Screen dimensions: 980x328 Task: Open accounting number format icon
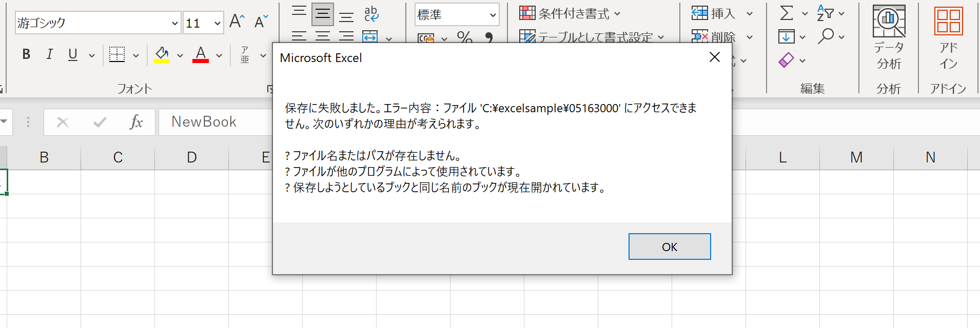click(x=426, y=37)
